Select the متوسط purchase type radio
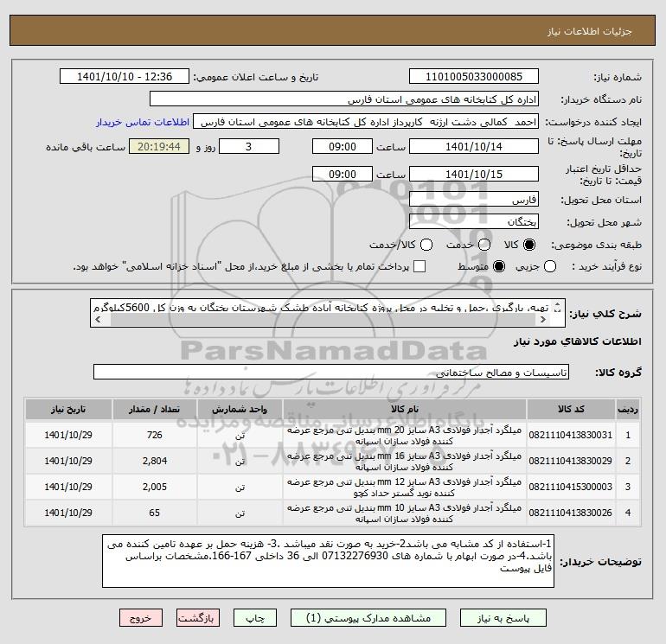This screenshot has width=666, height=644. click(499, 266)
